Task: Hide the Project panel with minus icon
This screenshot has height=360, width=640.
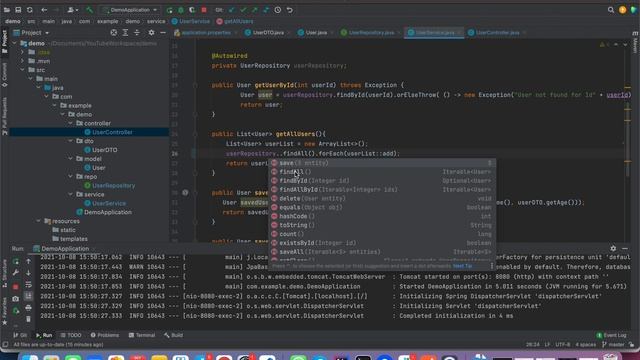Action: [x=163, y=33]
